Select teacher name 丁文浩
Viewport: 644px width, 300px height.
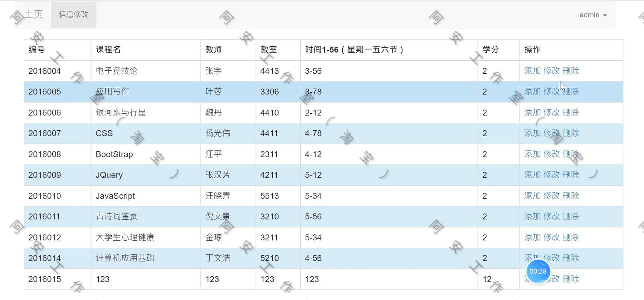[x=218, y=258]
